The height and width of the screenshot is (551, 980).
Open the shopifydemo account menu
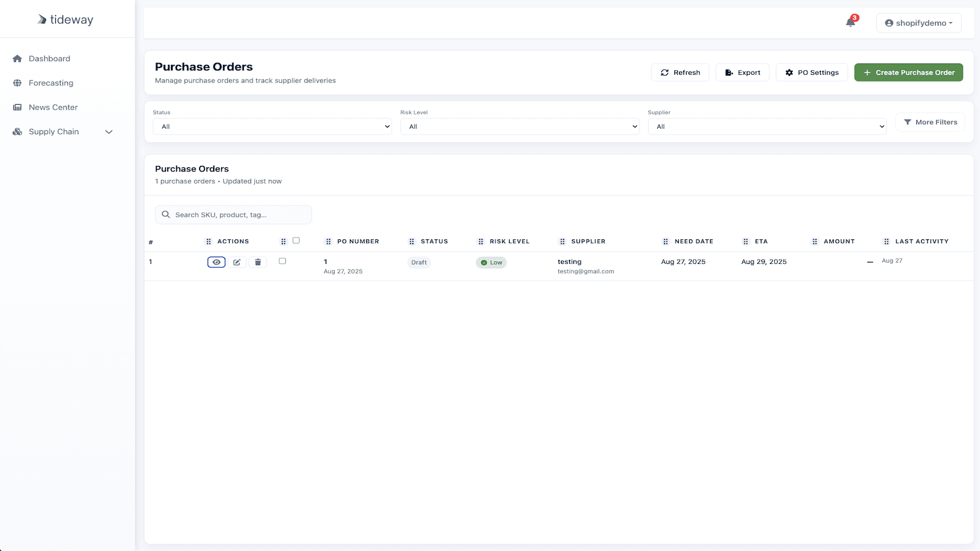tap(918, 23)
